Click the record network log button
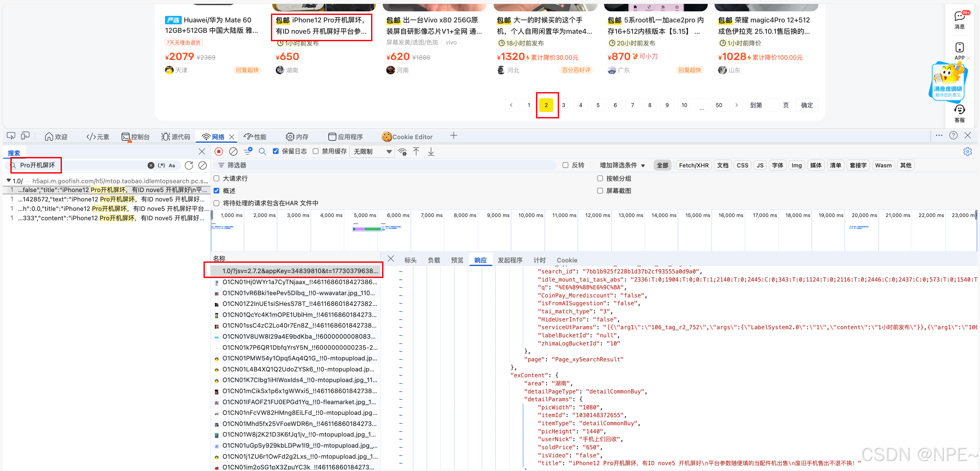 219,151
